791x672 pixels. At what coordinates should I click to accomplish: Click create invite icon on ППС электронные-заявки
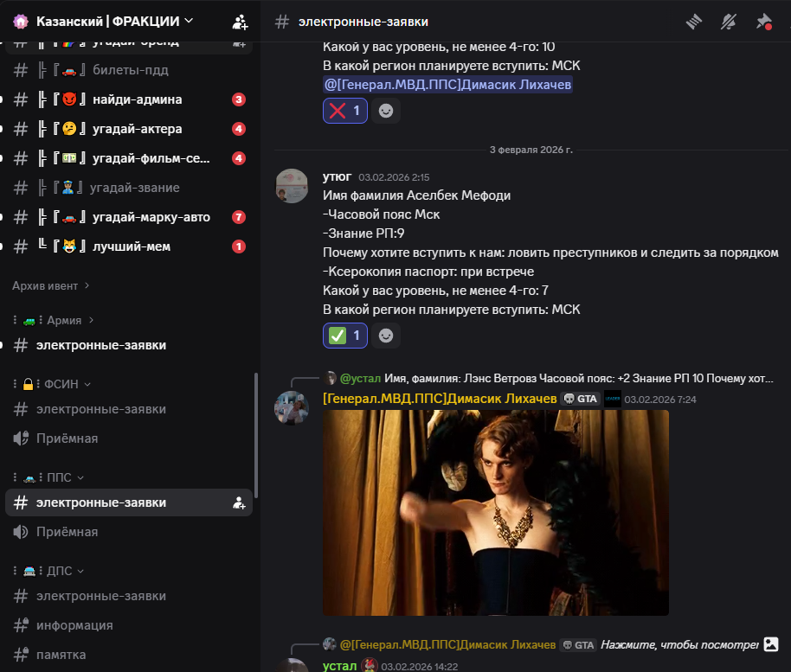(x=240, y=502)
